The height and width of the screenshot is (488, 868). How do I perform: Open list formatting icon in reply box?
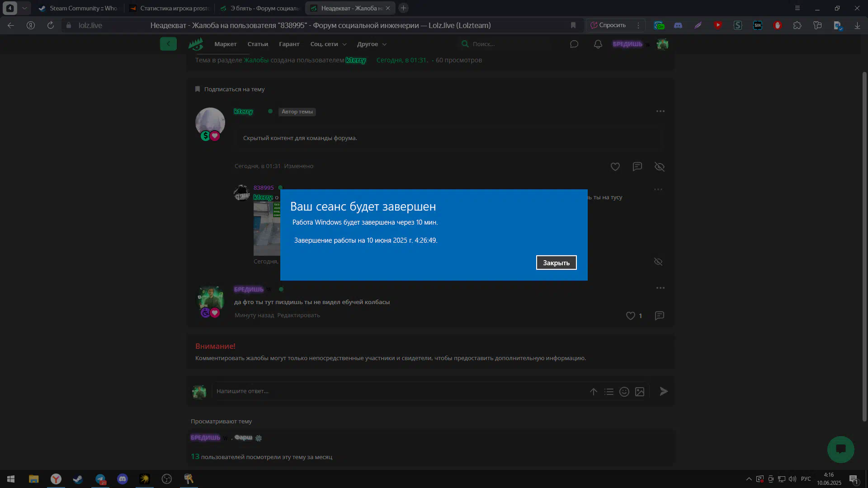tap(609, 392)
